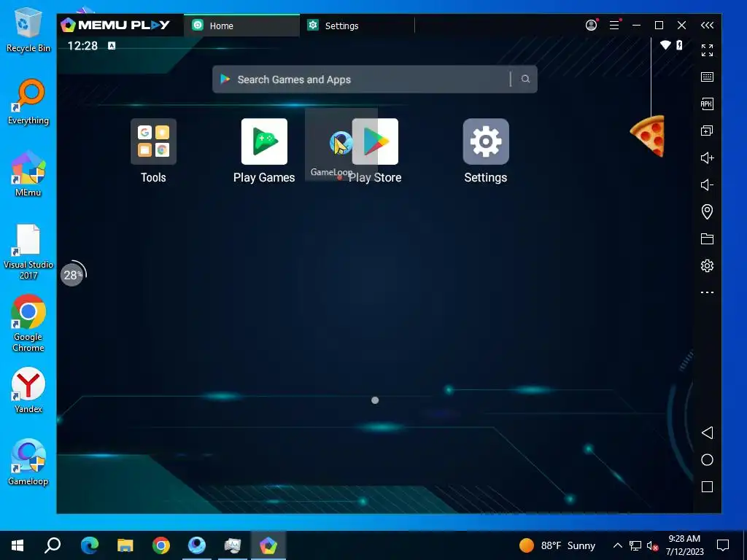Open File Explorer from taskbar
747x560 pixels.
click(125, 545)
